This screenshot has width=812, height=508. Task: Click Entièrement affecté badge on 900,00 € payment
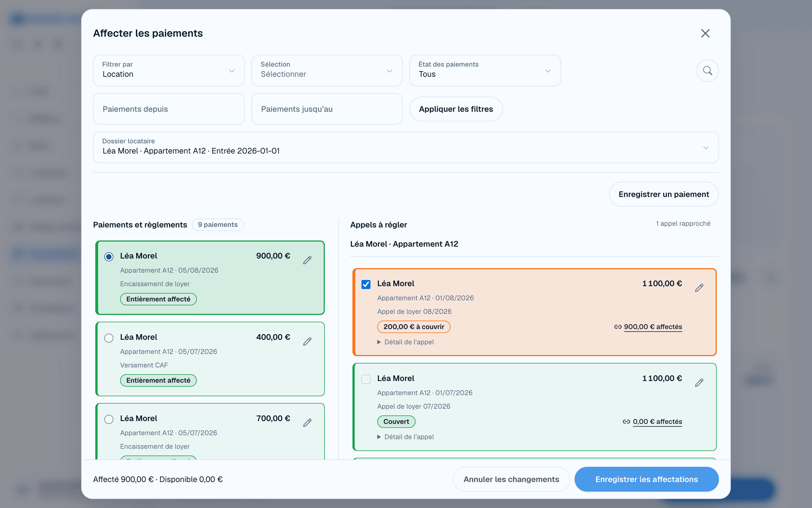point(158,299)
